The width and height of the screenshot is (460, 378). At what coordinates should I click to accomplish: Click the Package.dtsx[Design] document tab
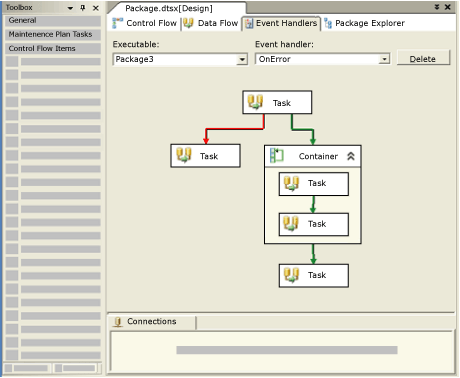(x=169, y=8)
